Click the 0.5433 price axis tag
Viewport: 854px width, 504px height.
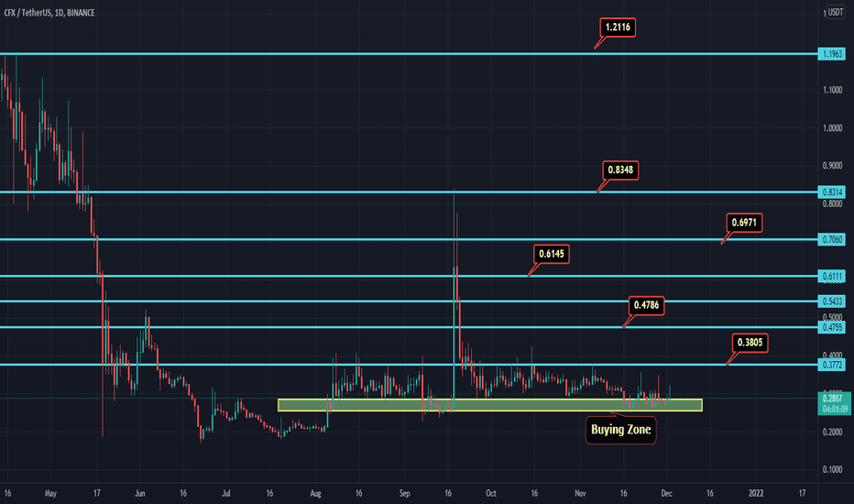[x=832, y=301]
